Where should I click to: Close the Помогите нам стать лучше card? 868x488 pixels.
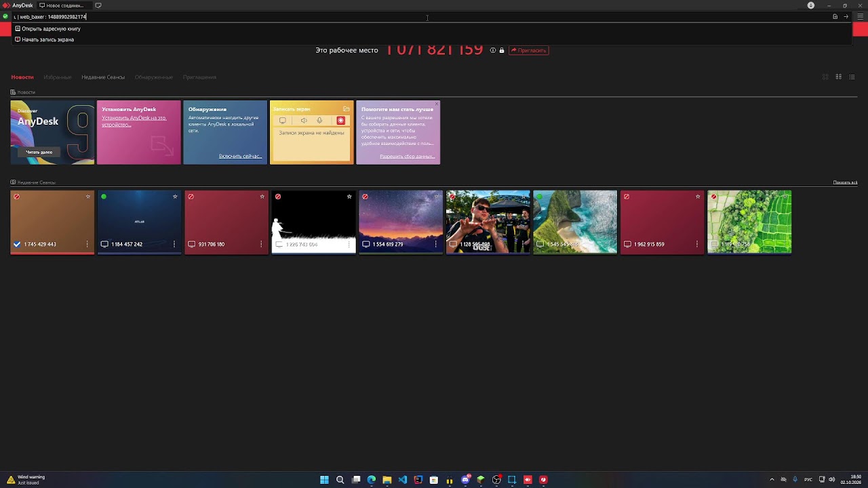pyautogui.click(x=437, y=104)
